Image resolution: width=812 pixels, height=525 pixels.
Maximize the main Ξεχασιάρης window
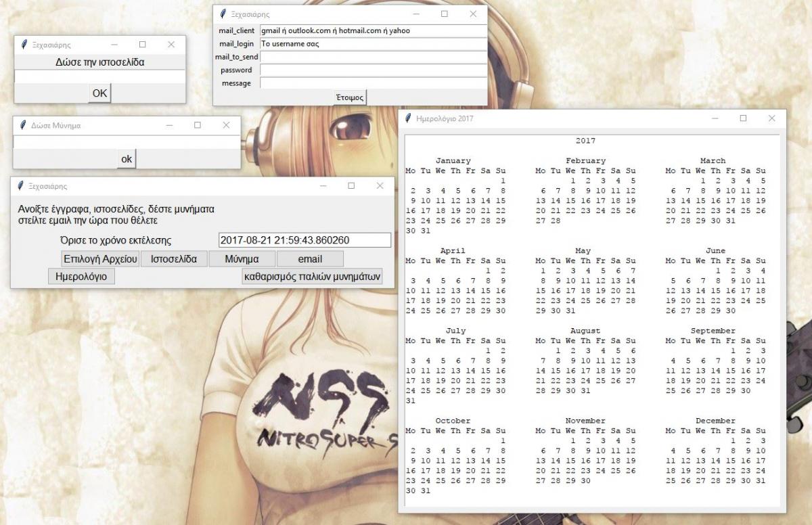click(x=351, y=185)
